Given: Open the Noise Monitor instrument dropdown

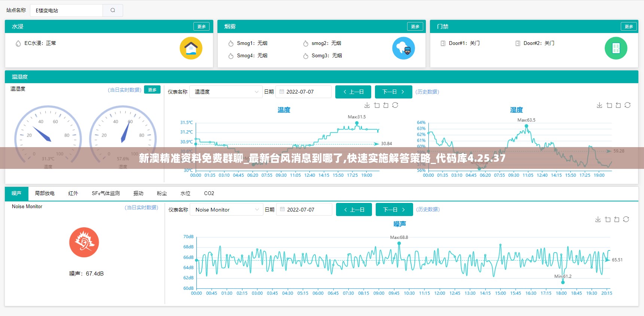Looking at the screenshot, I should 226,210.
